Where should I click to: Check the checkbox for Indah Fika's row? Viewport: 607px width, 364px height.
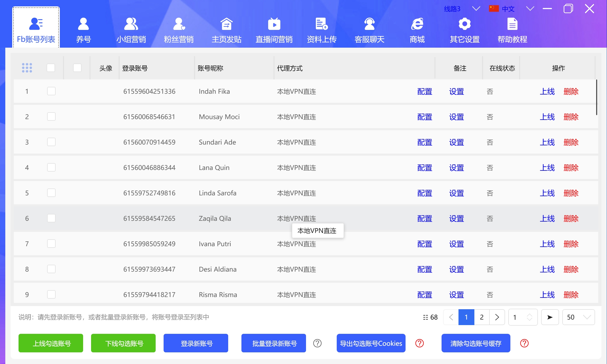pyautogui.click(x=51, y=91)
